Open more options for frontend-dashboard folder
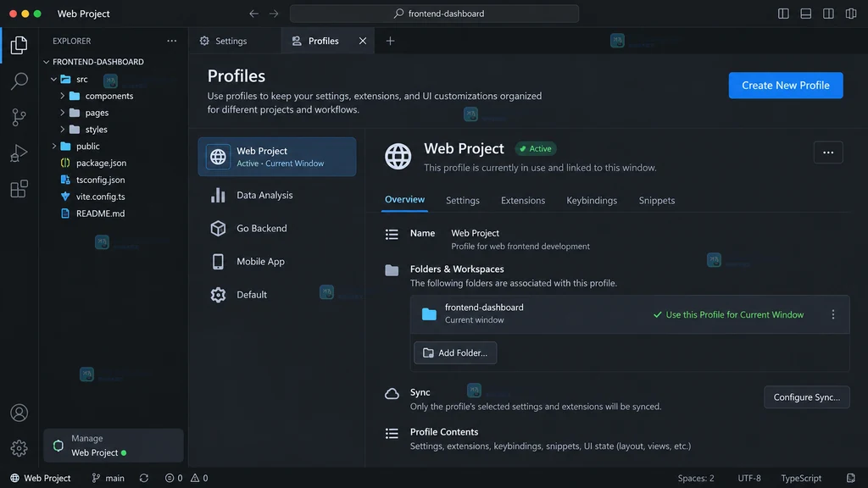 (833, 314)
